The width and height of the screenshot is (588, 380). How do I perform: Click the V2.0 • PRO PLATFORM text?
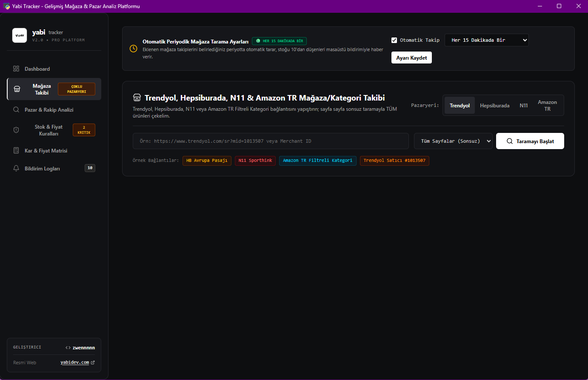(x=58, y=40)
